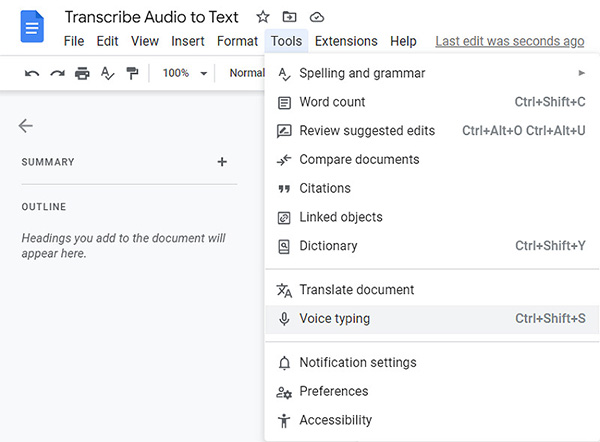Add a summary with the plus icon

tap(222, 162)
